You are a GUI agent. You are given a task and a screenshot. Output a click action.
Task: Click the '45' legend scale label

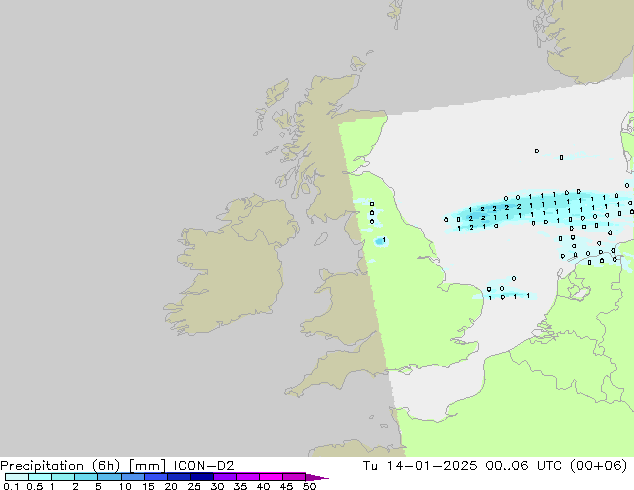(286, 486)
